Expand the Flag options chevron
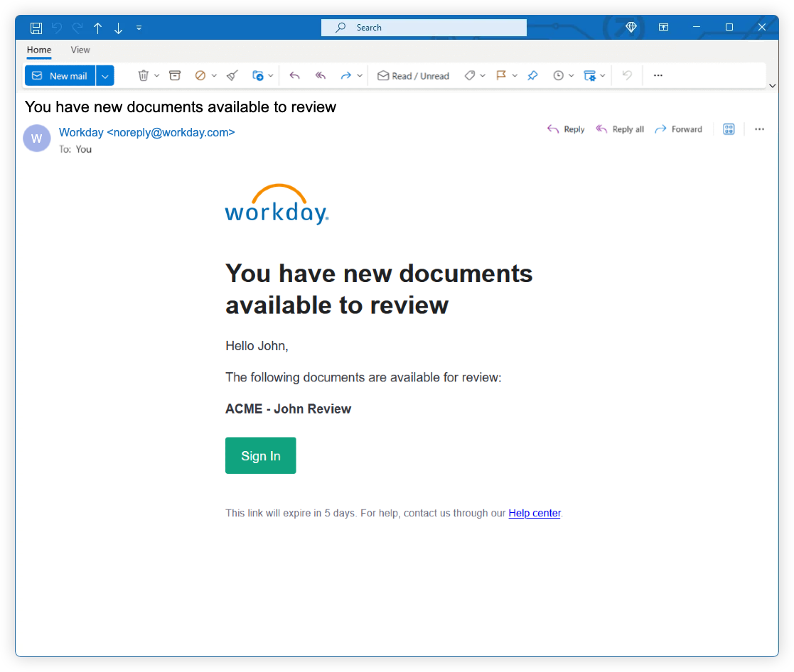794x672 pixels. click(515, 75)
